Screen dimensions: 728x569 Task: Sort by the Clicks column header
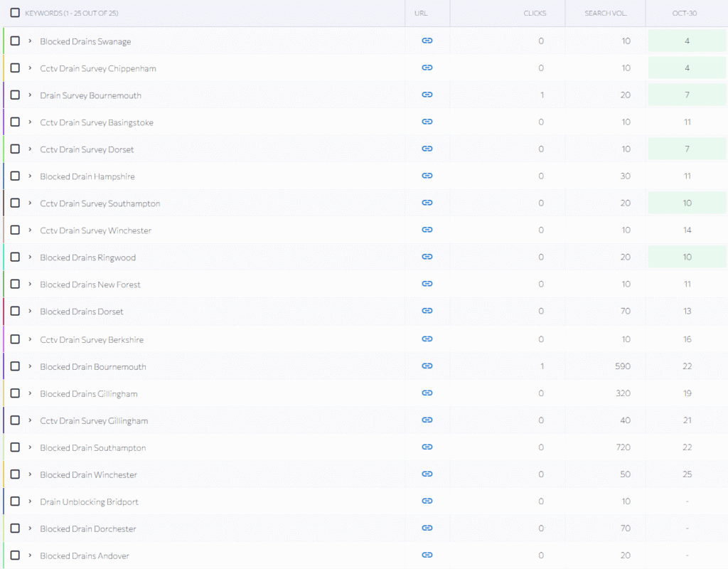535,13
